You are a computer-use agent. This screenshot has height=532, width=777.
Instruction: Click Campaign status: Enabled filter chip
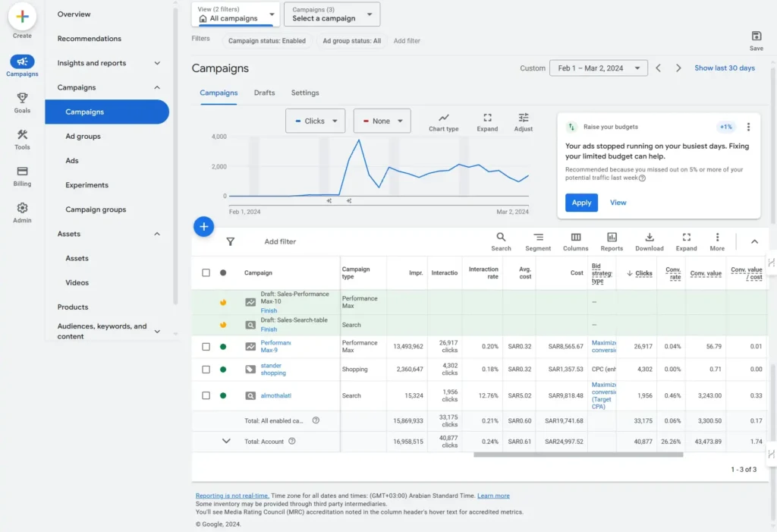[x=266, y=41]
